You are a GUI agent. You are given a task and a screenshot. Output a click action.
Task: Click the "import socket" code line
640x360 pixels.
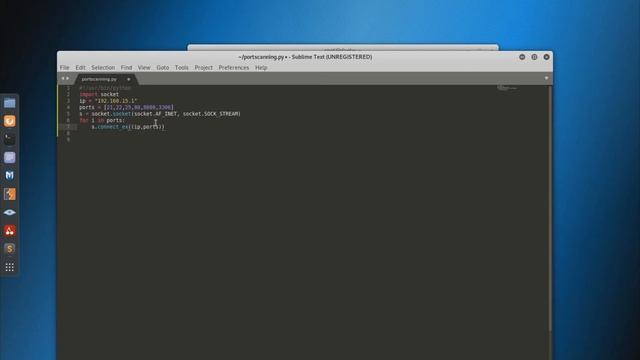click(x=99, y=94)
